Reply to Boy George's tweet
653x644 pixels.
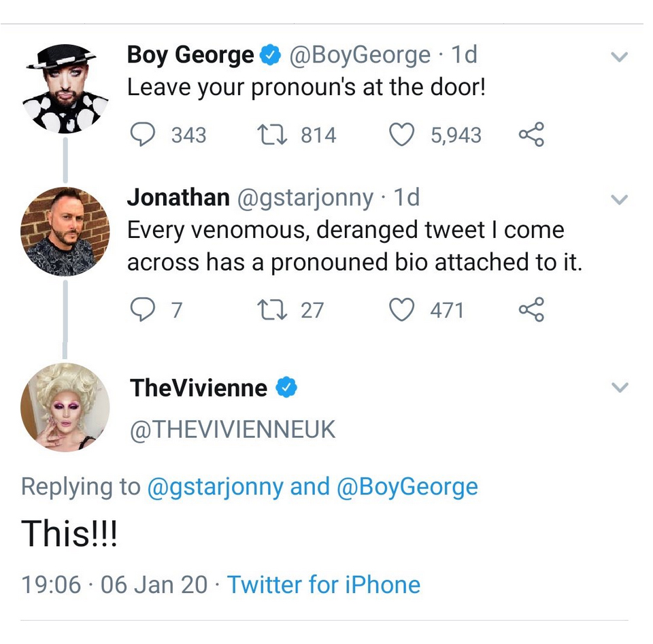point(141,135)
